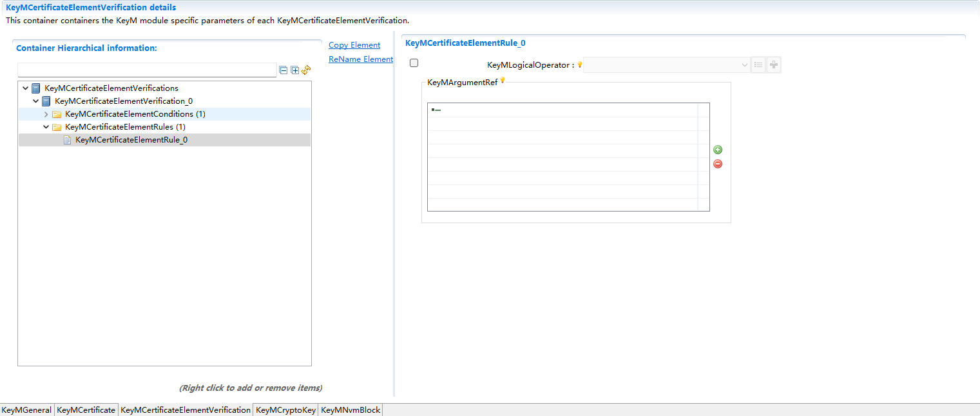This screenshot has height=416, width=980.
Task: Click the ReName Element link
Action: pos(360,59)
